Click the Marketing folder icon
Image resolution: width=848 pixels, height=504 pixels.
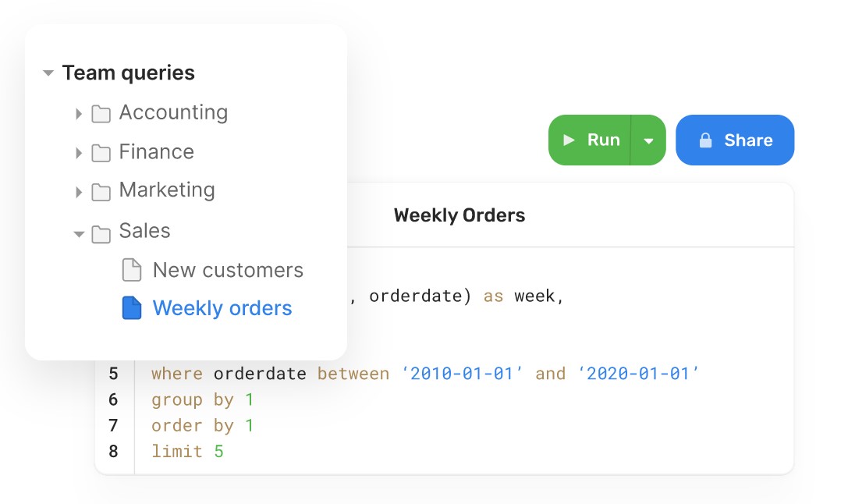101,192
